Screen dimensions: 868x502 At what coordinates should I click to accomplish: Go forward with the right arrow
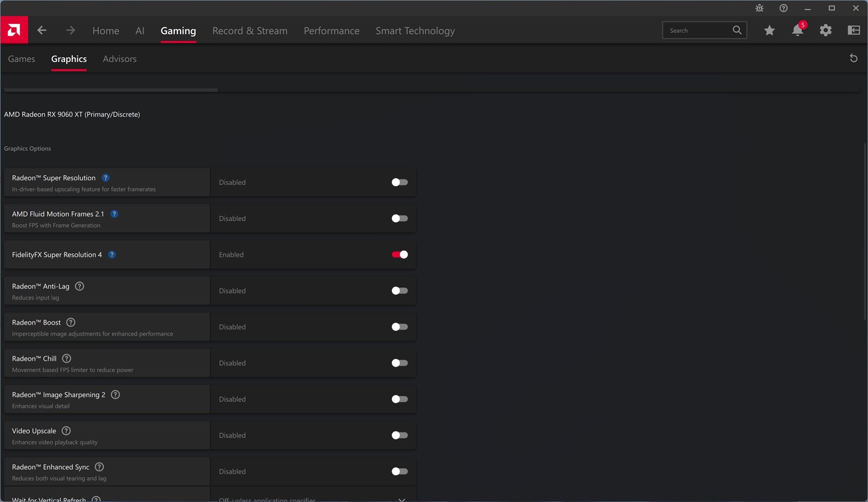[71, 30]
